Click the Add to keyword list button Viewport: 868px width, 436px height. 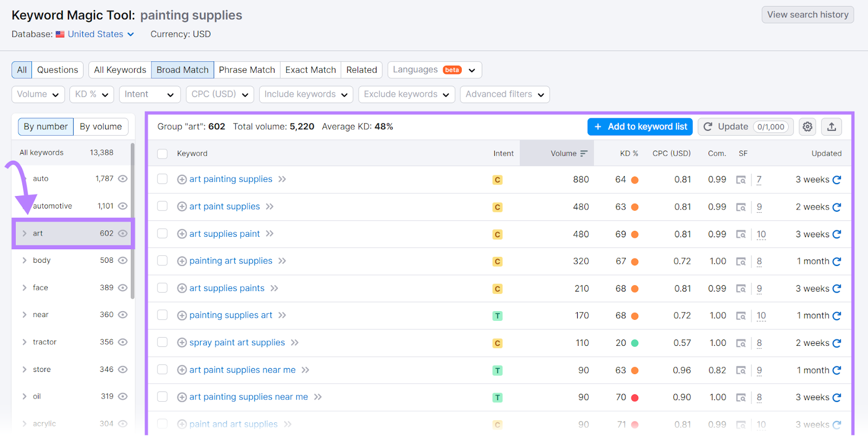click(x=640, y=127)
